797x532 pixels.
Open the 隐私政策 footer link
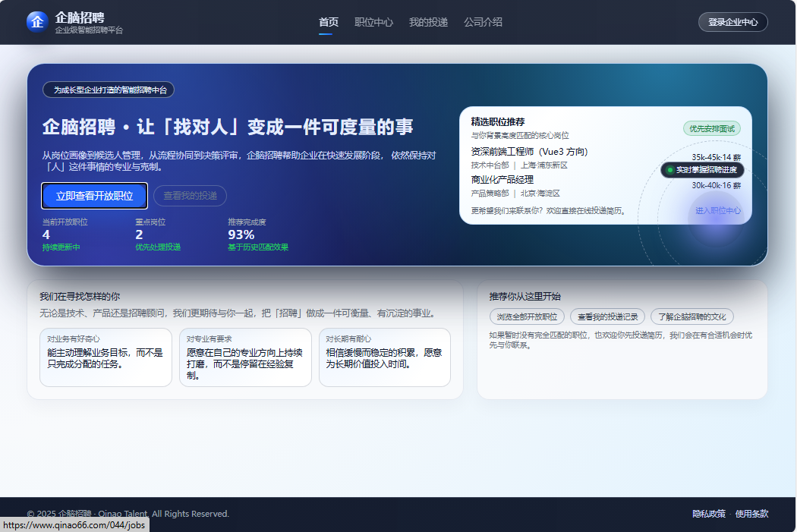coord(708,514)
